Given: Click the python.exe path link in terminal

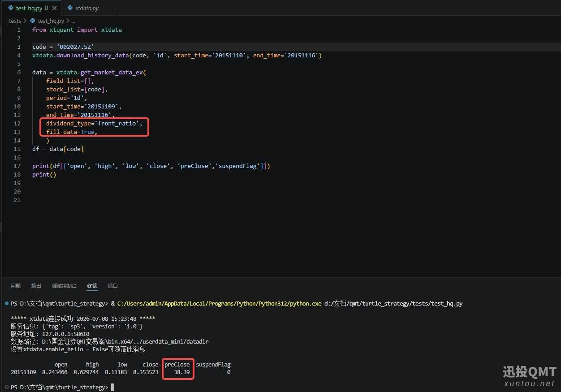Looking at the screenshot, I should pos(219,303).
